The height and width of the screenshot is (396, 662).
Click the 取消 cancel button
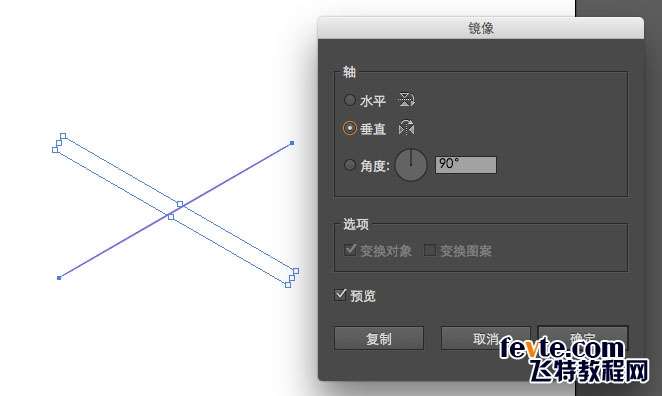[486, 338]
